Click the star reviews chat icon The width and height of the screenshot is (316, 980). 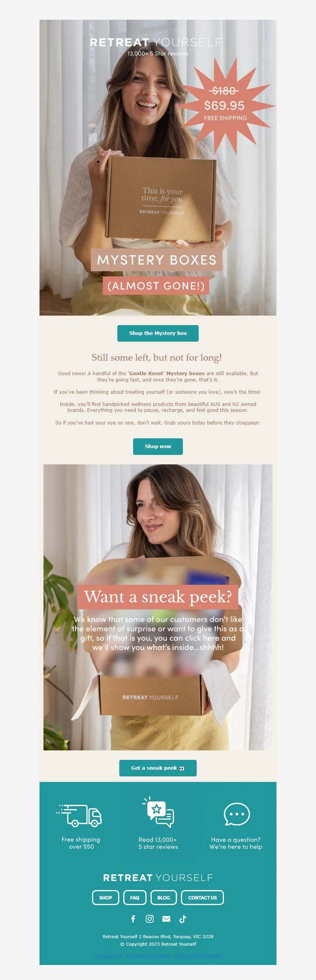coord(158,812)
